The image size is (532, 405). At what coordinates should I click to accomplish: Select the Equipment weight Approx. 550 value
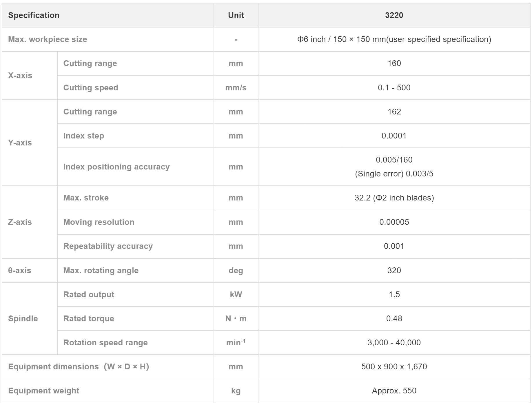[394, 391]
